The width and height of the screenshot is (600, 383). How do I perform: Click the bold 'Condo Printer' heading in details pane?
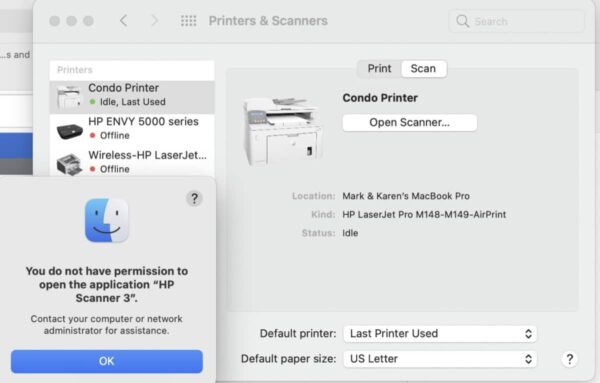(x=380, y=98)
